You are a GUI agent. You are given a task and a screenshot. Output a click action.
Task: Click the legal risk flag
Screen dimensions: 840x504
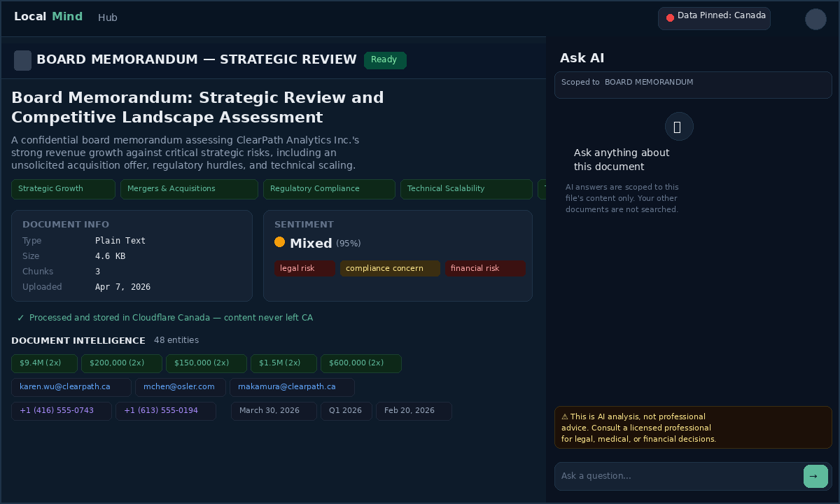point(304,269)
